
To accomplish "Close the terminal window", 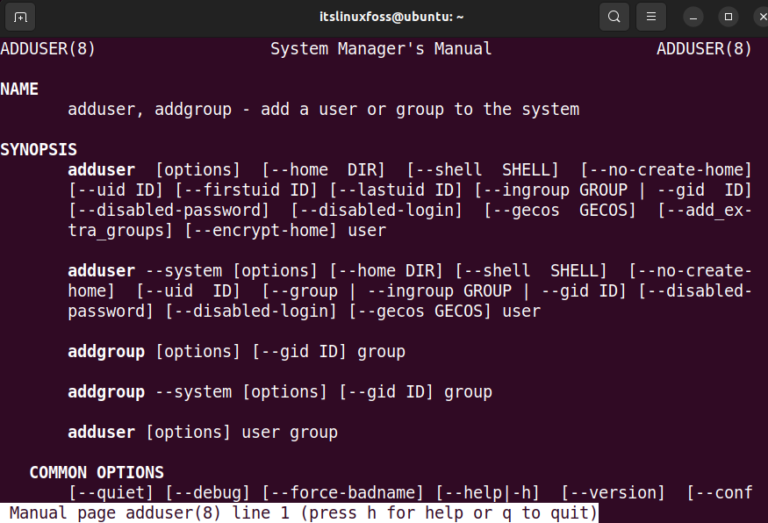I will (x=762, y=17).
